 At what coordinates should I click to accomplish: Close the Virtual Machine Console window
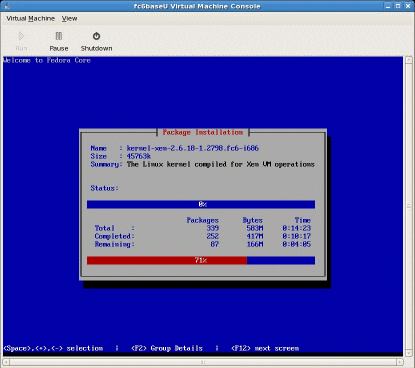pyautogui.click(x=408, y=6)
